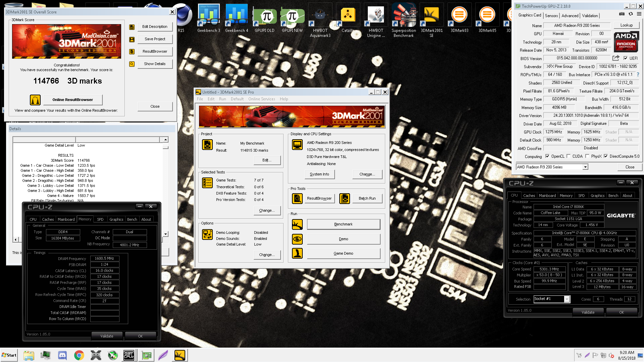Viewport: 644px width, 362px height.
Task: Click GPU-Z screenshot camera icon
Action: tap(622, 14)
